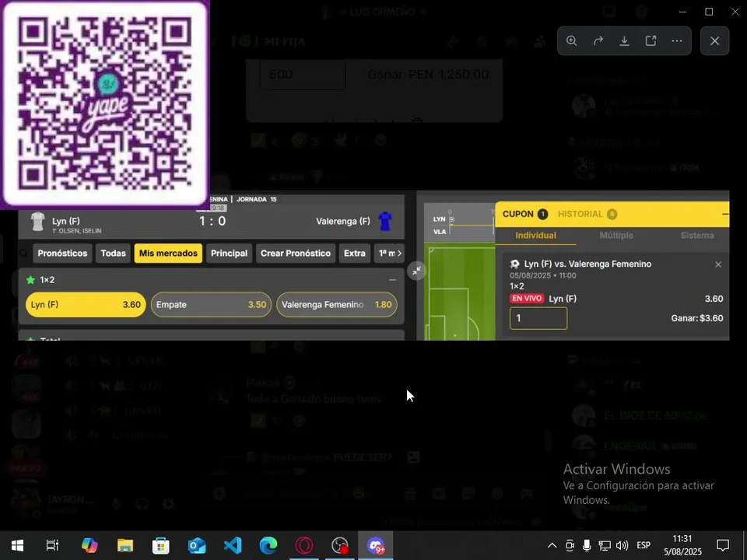
Task: Open Microsoft Store from the taskbar
Action: [161, 545]
